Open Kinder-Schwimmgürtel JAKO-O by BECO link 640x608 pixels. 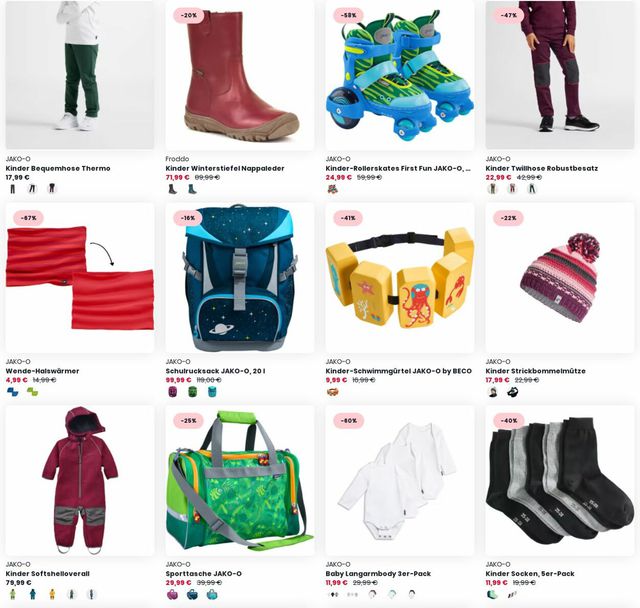click(x=398, y=371)
